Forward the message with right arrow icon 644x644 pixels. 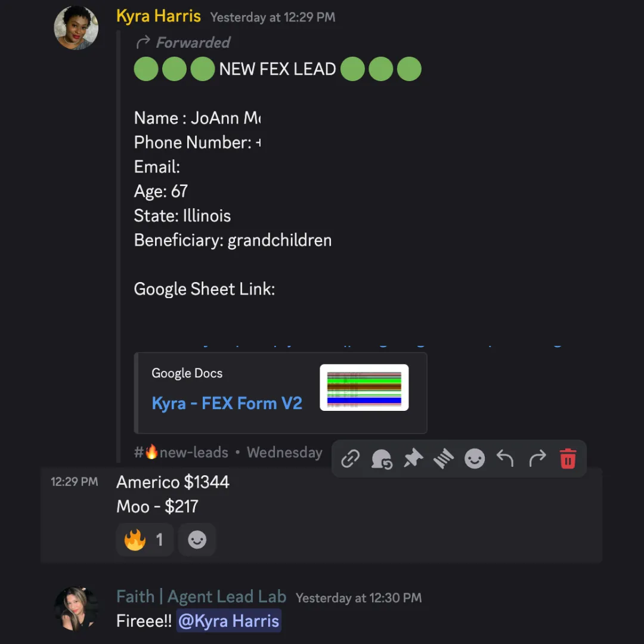(537, 459)
